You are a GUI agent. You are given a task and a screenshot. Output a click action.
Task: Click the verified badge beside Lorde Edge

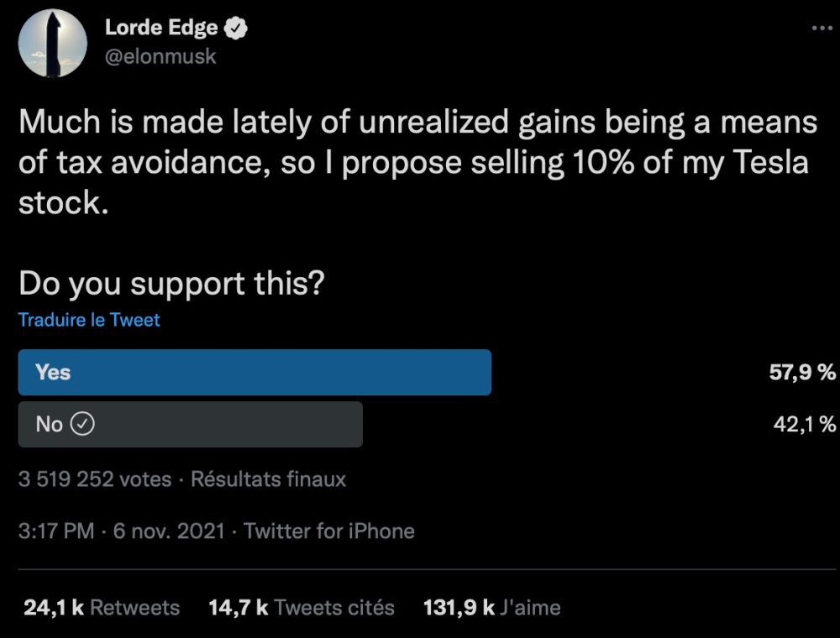[239, 29]
